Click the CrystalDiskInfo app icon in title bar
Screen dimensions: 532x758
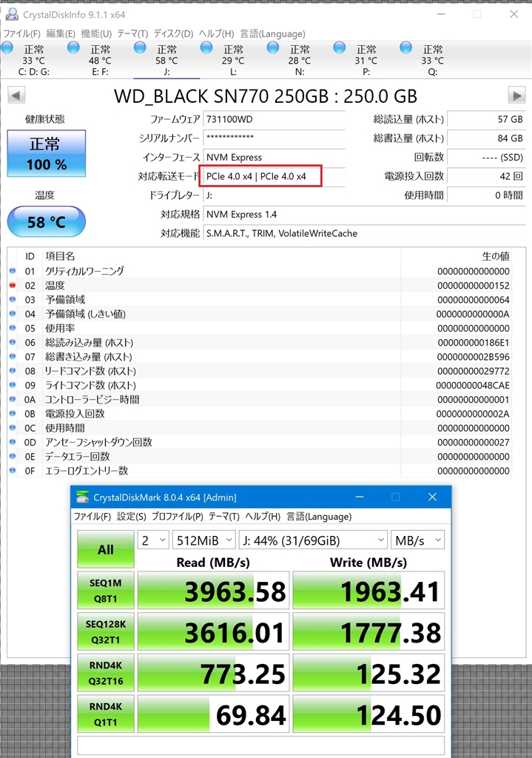click(12, 15)
